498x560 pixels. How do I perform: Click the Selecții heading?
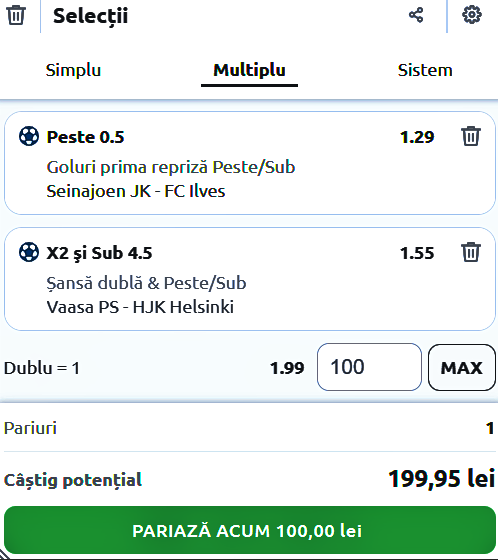[x=90, y=16]
